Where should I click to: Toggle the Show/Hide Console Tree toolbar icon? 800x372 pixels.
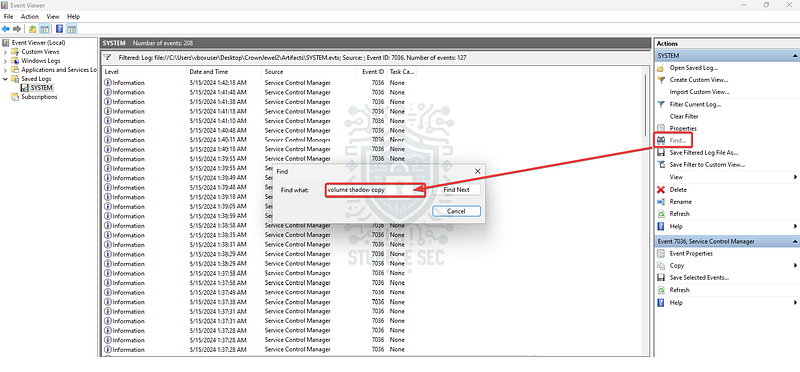click(45, 29)
